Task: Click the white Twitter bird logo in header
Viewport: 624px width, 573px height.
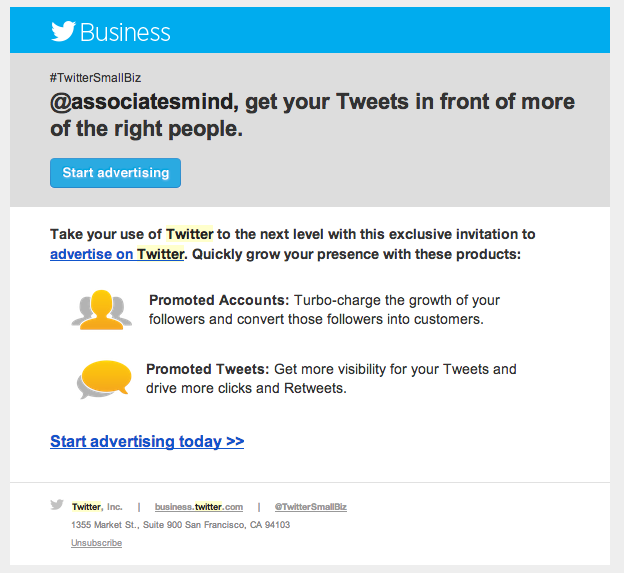Action: (63, 31)
